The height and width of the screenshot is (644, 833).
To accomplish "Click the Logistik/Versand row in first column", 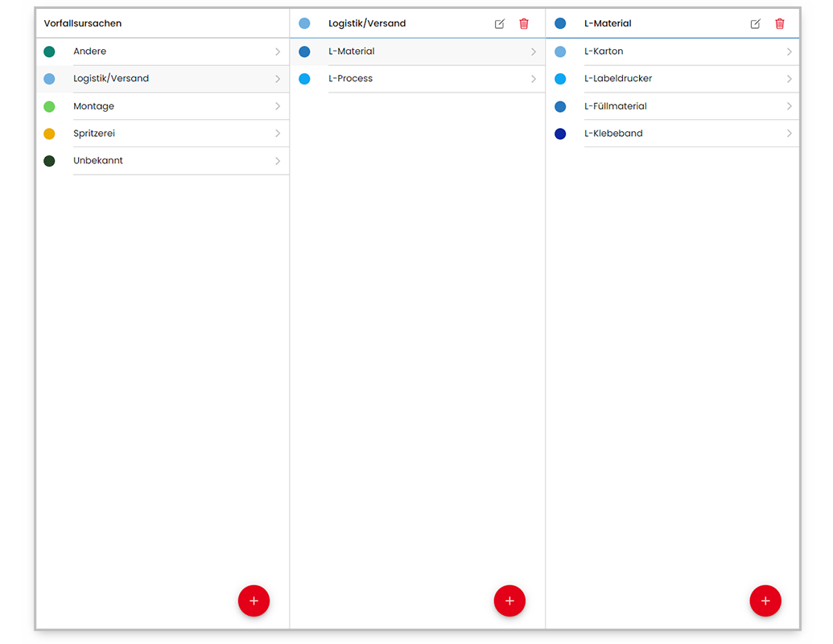I will (x=111, y=79).
